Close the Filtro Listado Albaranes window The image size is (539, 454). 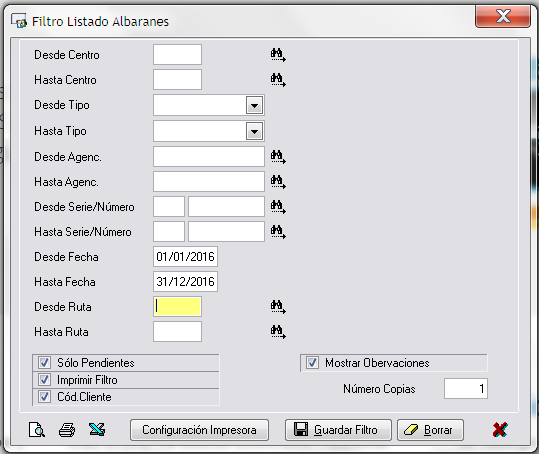click(503, 16)
